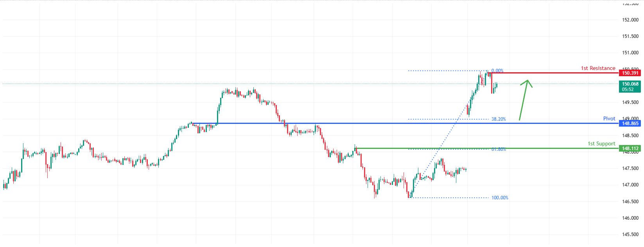
Task: Click the red horizontal resistance line
Action: click(555, 73)
